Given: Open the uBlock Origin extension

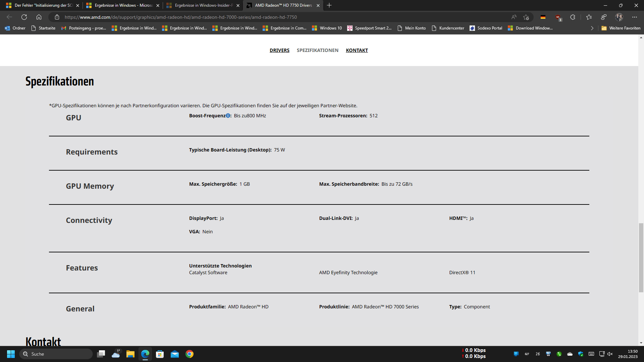Looking at the screenshot, I should pos(558,17).
